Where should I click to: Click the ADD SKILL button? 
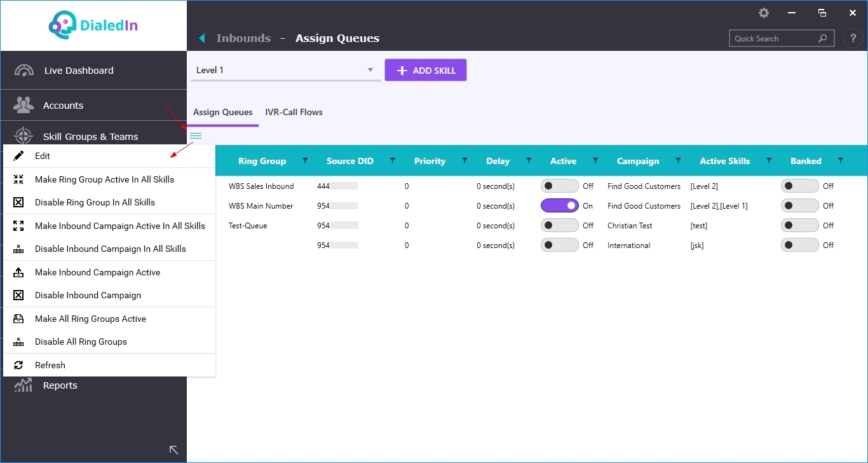click(426, 71)
